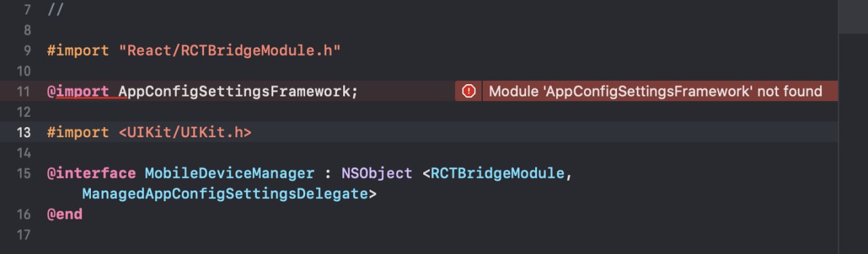This screenshot has width=868, height=254.
Task: Select line number 17 in the gutter
Action: point(23,234)
